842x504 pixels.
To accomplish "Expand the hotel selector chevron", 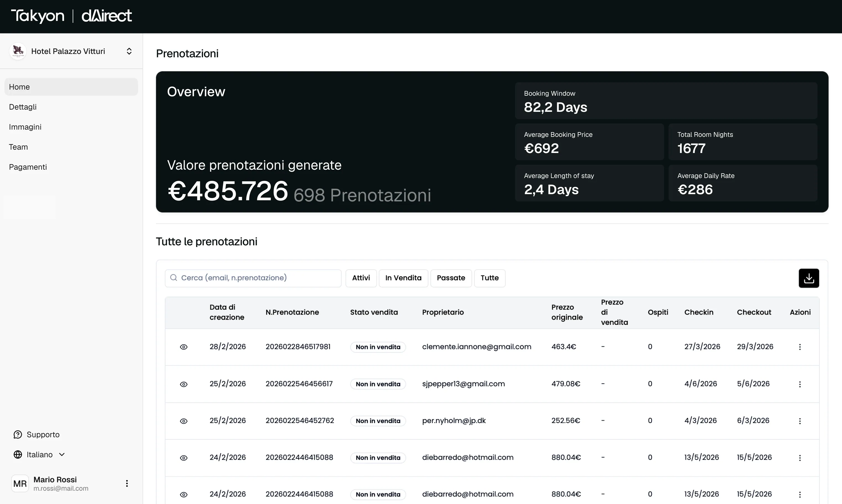I will 129,51.
